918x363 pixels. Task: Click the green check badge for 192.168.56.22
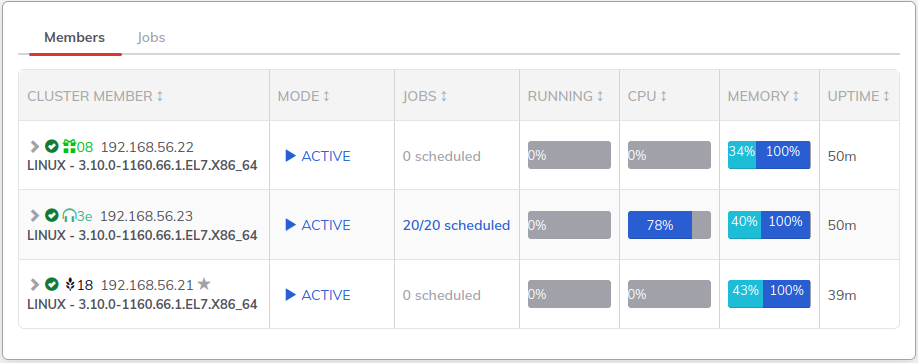click(52, 146)
